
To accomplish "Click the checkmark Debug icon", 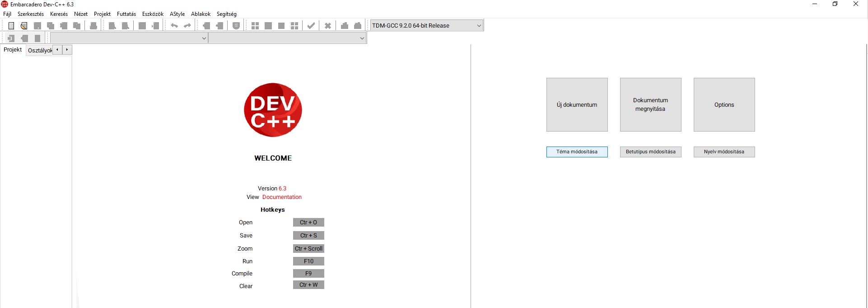I will click(311, 26).
